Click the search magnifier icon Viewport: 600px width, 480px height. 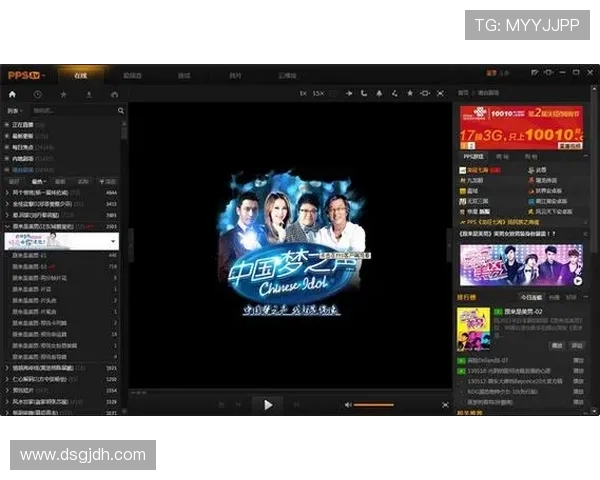pos(121,109)
